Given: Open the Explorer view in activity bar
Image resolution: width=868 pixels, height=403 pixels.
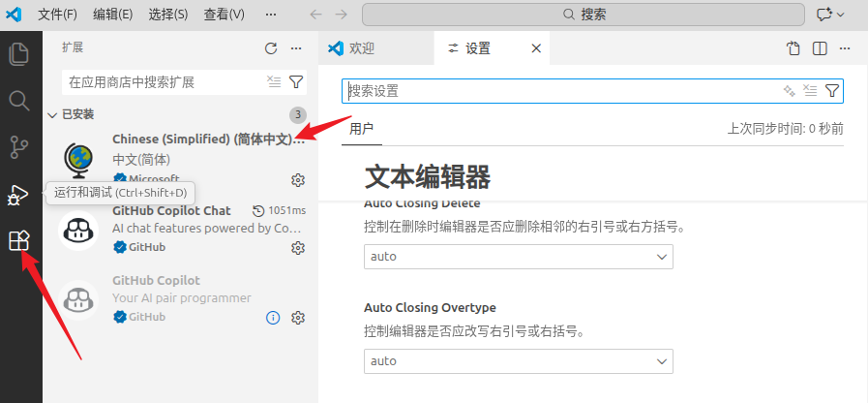Looking at the screenshot, I should (x=19, y=53).
